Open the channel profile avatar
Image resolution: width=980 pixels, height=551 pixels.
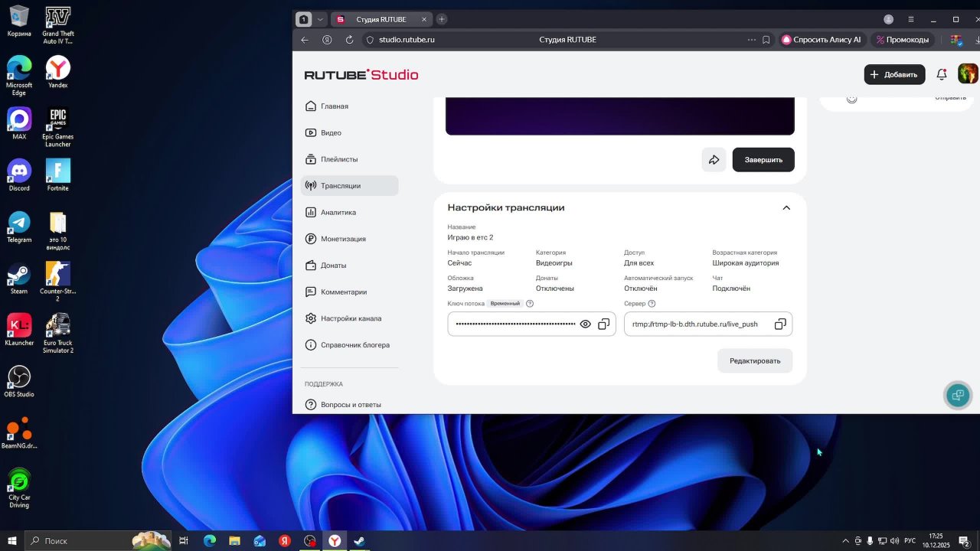coord(968,74)
